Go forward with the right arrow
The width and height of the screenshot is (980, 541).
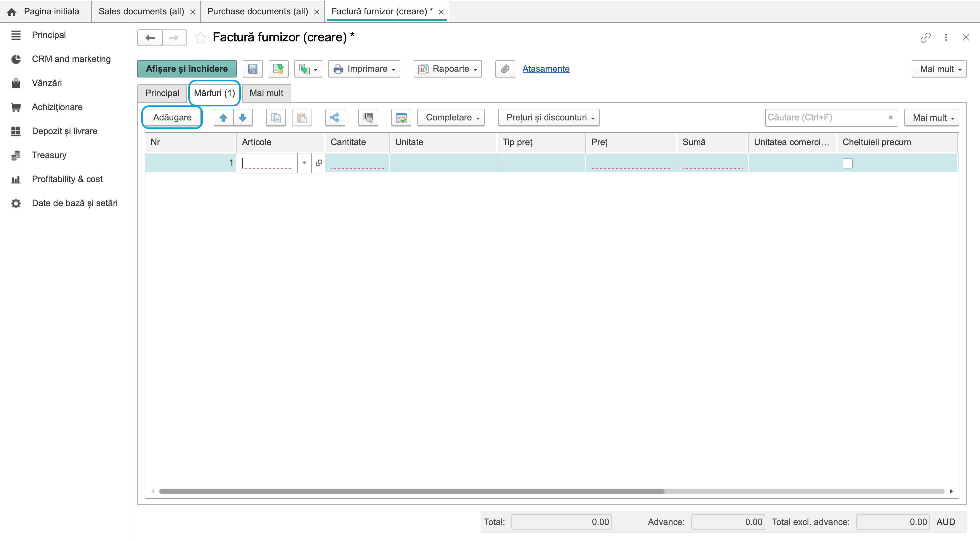click(x=174, y=38)
